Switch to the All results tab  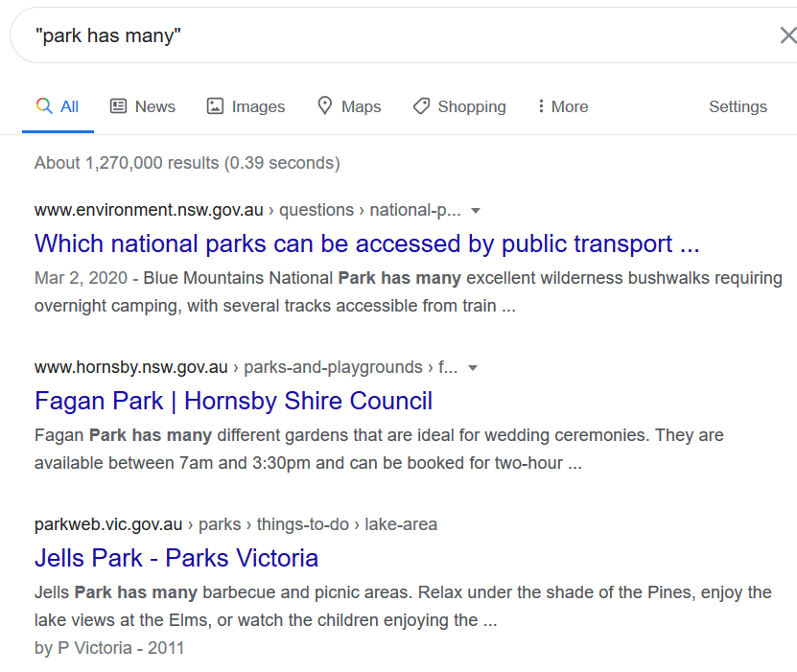point(58,106)
